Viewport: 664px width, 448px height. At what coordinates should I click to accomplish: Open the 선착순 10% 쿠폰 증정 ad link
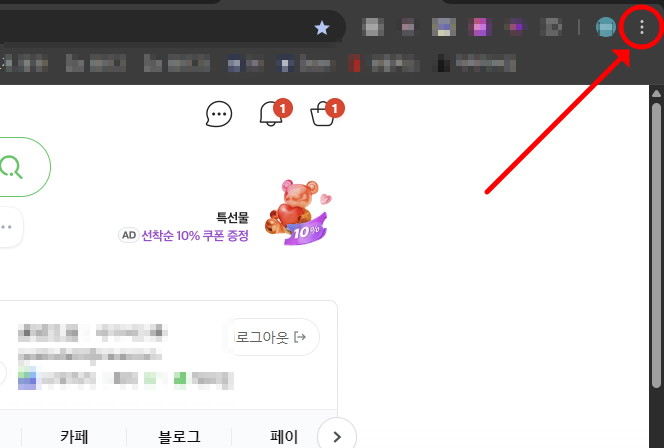click(195, 235)
